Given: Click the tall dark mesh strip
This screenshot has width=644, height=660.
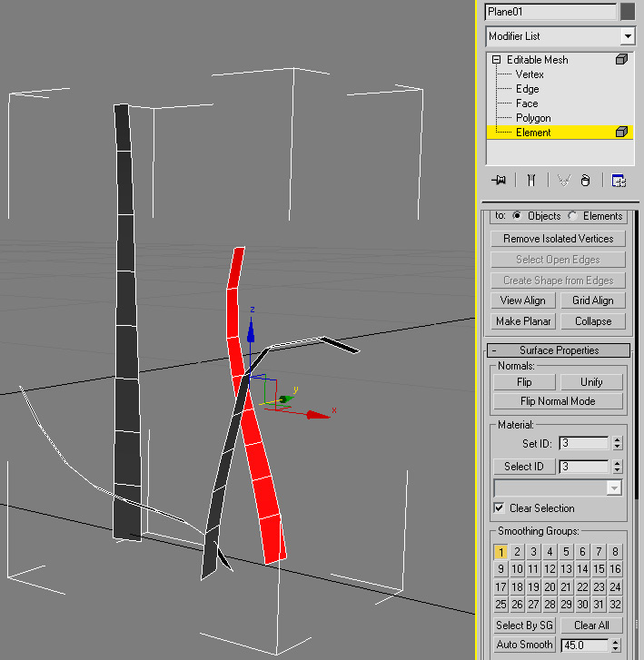Looking at the screenshot, I should click(x=125, y=337).
